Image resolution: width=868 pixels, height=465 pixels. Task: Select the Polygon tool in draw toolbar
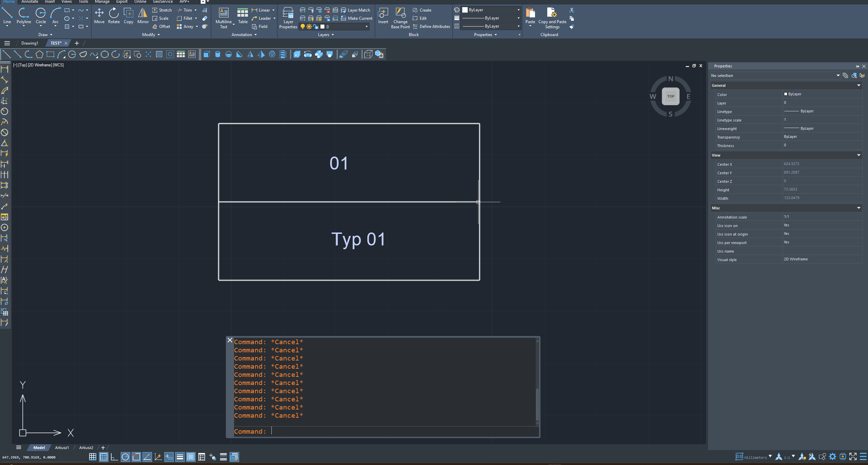(x=39, y=54)
